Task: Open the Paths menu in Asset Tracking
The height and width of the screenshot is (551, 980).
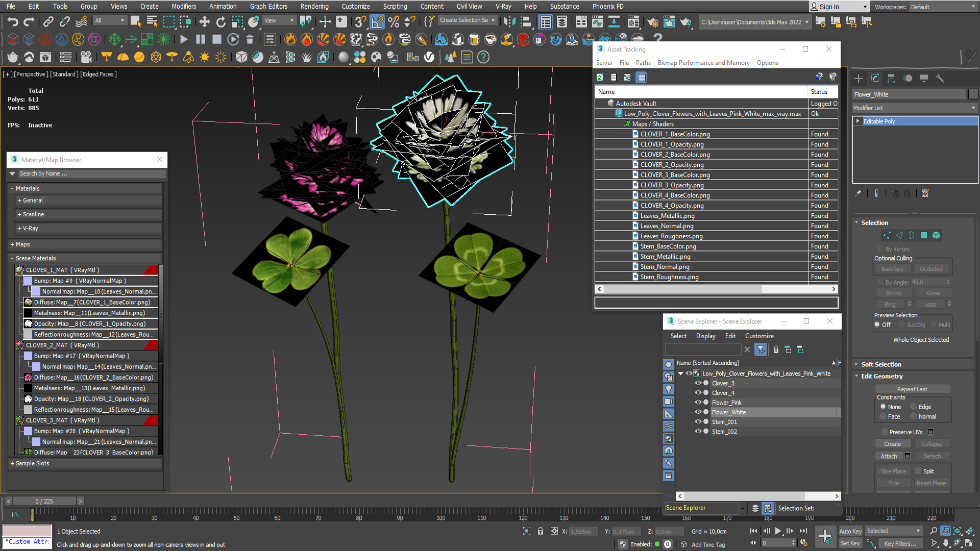Action: [643, 63]
